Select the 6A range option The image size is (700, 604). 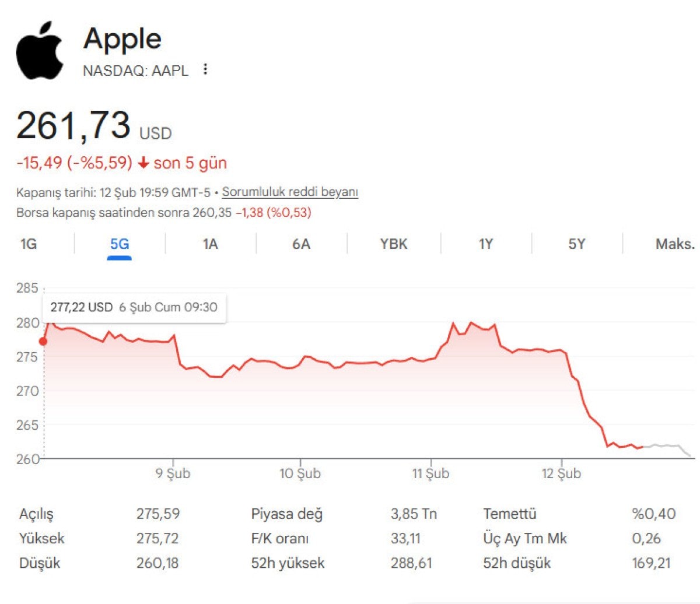(300, 244)
